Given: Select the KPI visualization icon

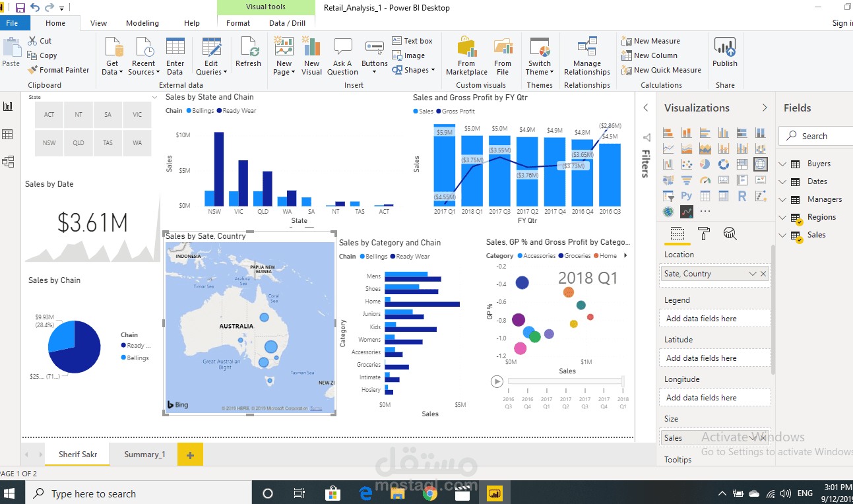Looking at the screenshot, I should pos(761,180).
